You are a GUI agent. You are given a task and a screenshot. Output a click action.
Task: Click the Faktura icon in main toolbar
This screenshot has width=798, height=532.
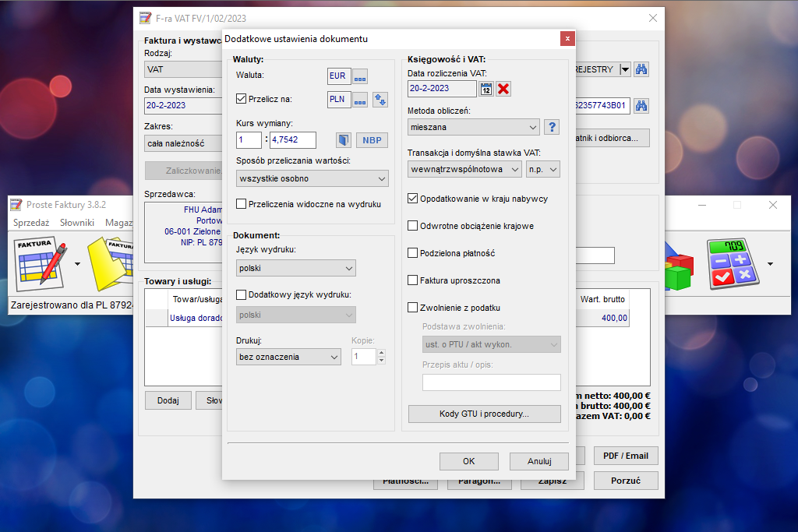41,264
